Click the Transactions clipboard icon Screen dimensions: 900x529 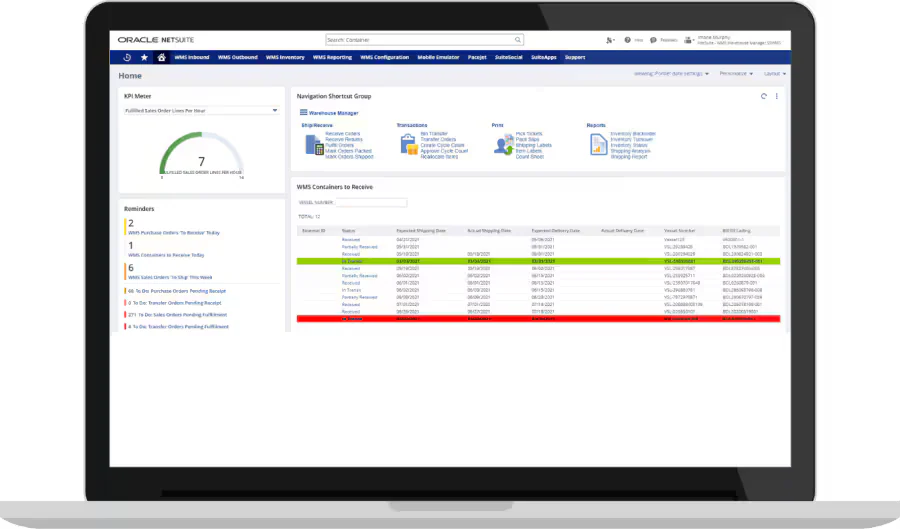[409, 144]
